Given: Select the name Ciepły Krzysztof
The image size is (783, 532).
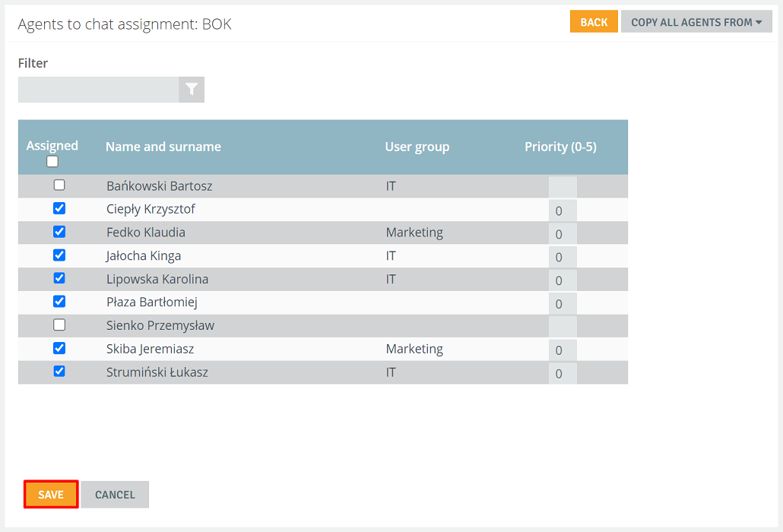Looking at the screenshot, I should 151,209.
